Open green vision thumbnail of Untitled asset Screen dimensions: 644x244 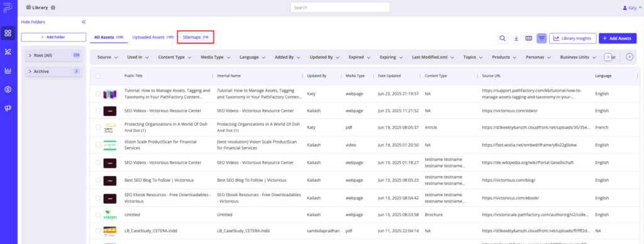coord(109,215)
